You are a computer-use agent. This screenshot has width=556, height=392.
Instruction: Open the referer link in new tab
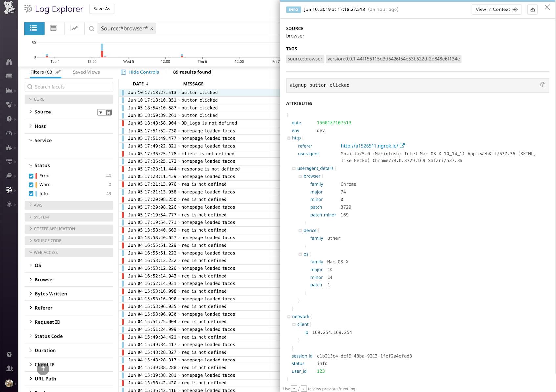click(x=402, y=146)
